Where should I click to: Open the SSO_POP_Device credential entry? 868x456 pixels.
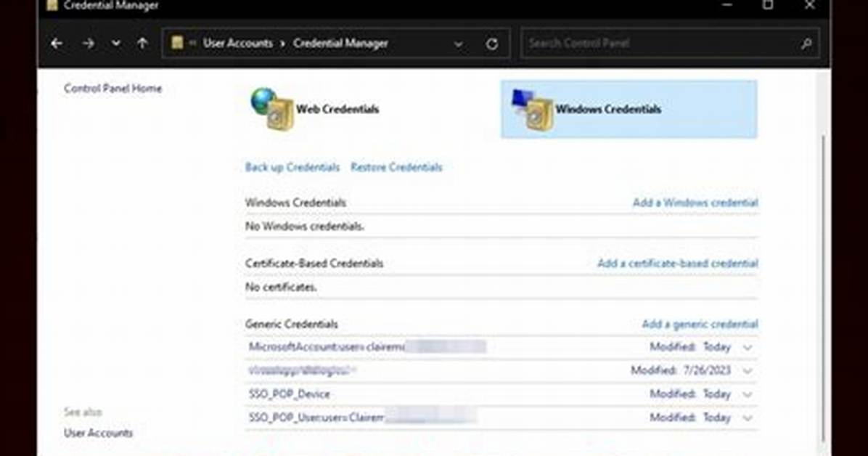pyautogui.click(x=501, y=394)
